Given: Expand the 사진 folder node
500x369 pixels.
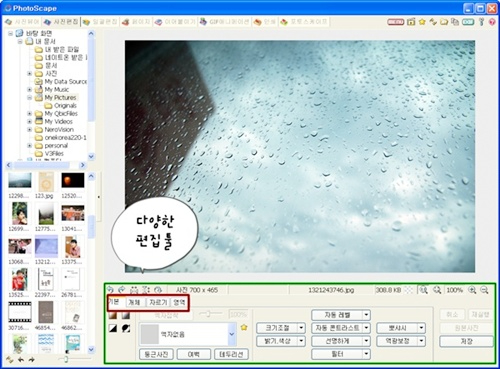Looking at the screenshot, I should coord(29,74).
